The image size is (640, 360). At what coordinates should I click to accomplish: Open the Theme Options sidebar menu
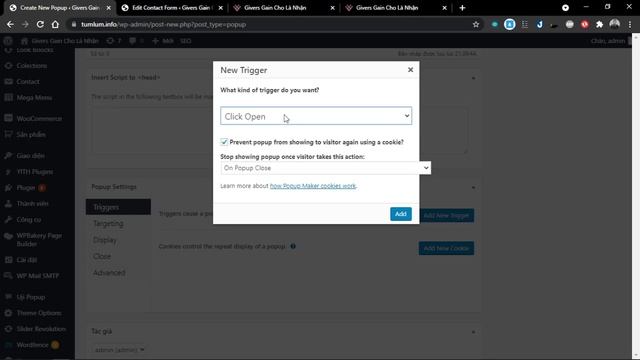pyautogui.click(x=39, y=313)
